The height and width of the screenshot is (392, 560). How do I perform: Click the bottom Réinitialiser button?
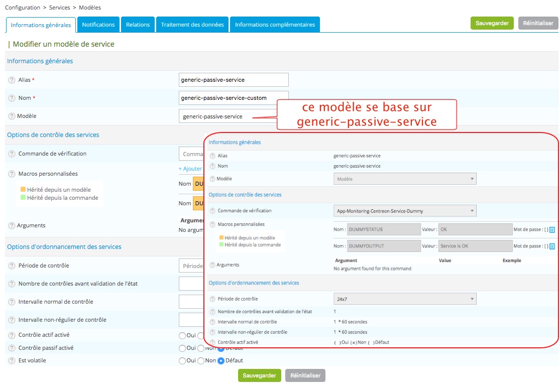pyautogui.click(x=305, y=375)
